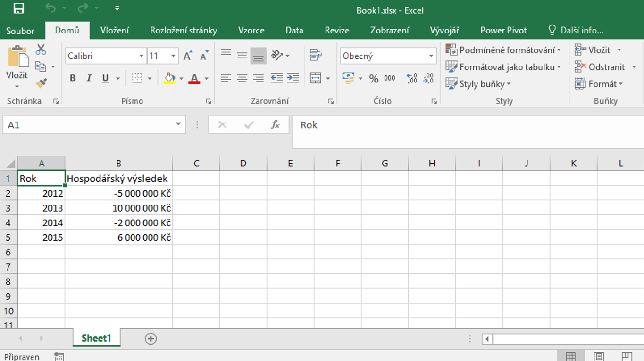The image size is (644, 361).
Task: Toggle middle vertical alignment
Action: click(x=242, y=55)
